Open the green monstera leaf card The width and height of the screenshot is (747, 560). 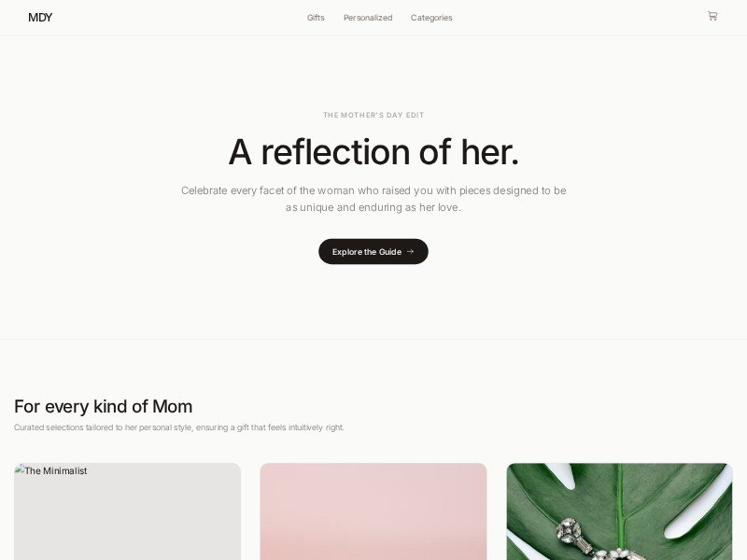[619, 511]
